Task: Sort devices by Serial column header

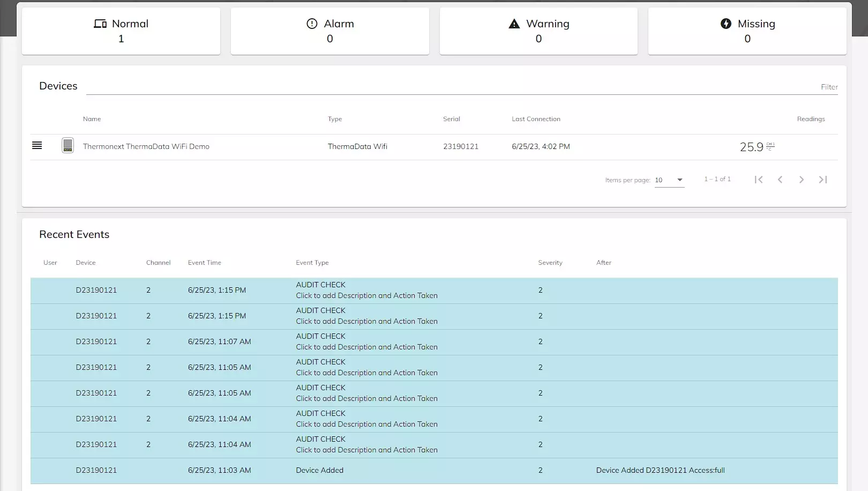Action: coord(452,119)
